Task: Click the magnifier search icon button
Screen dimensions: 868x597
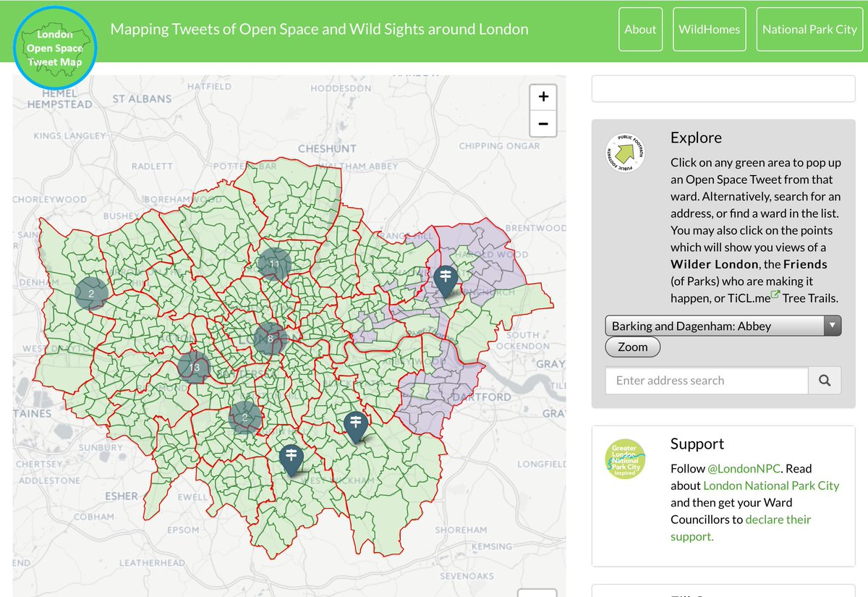Action: (825, 381)
